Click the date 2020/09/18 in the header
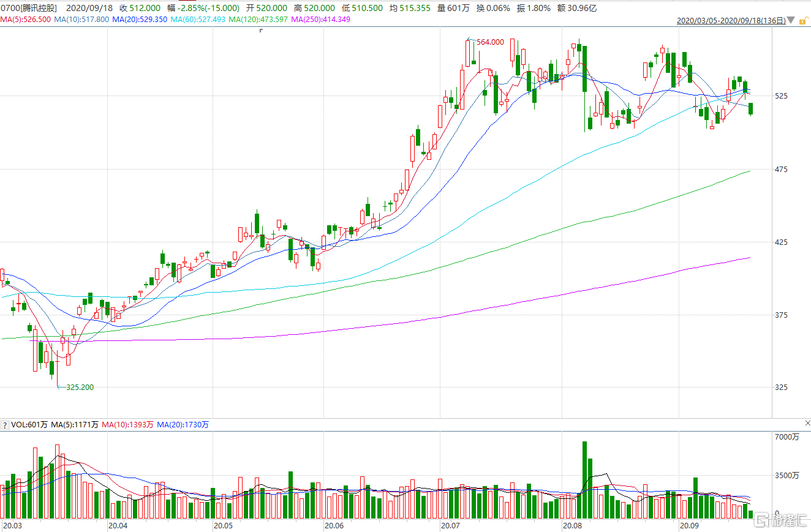 pyautogui.click(x=88, y=8)
